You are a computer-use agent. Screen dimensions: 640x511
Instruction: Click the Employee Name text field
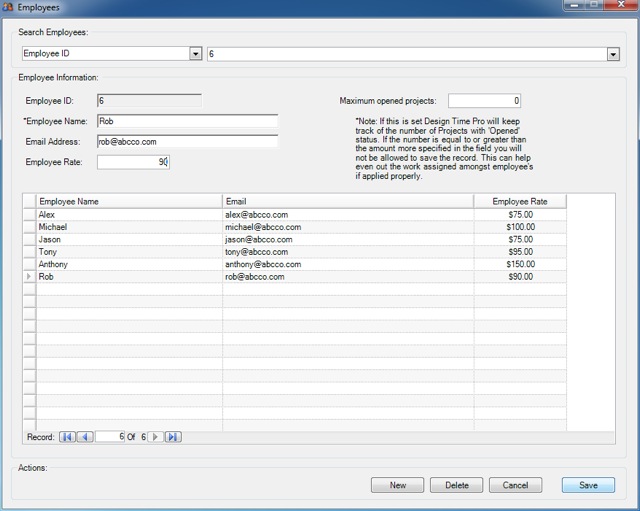(187, 121)
